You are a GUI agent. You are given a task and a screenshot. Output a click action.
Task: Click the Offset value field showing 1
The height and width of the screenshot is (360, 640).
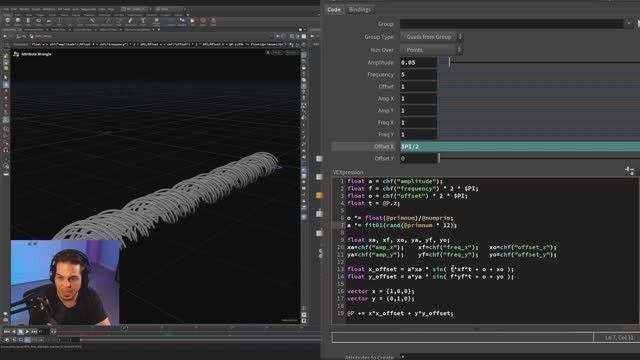pyautogui.click(x=418, y=87)
